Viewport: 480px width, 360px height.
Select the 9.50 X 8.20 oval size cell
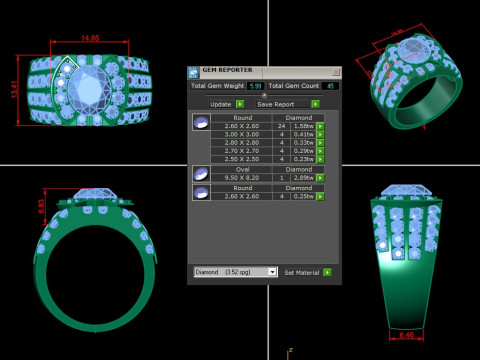click(x=242, y=178)
